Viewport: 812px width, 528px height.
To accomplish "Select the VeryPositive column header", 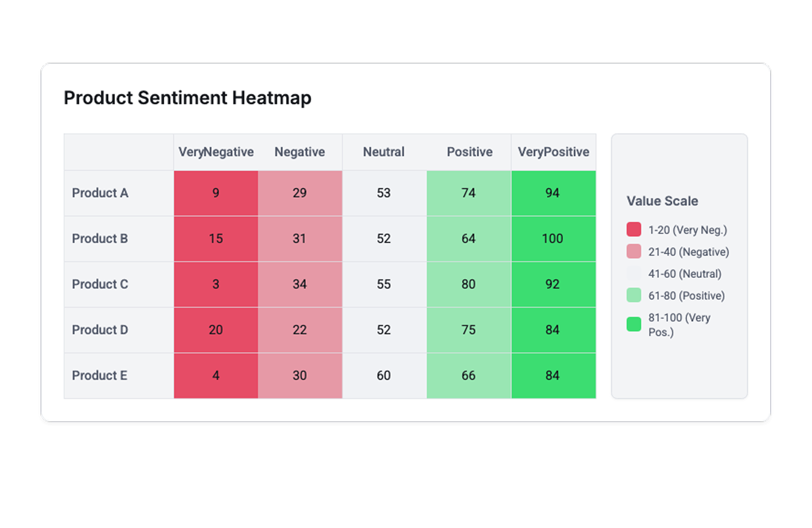I will point(553,152).
